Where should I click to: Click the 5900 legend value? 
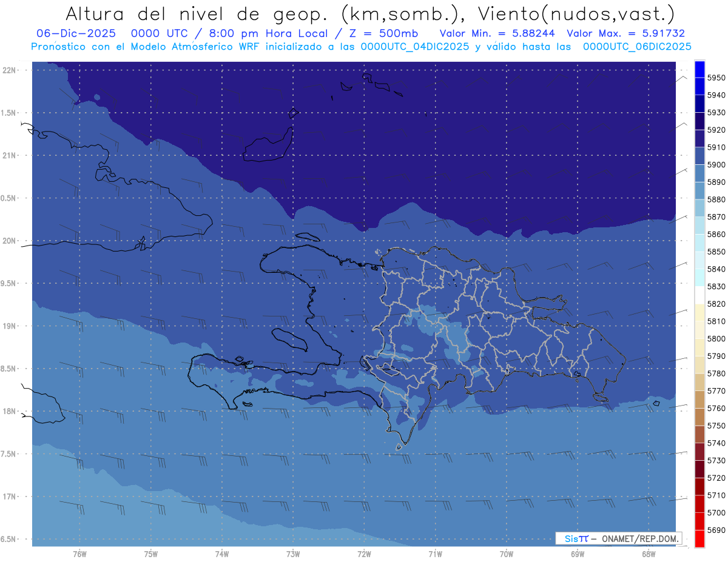pos(716,164)
